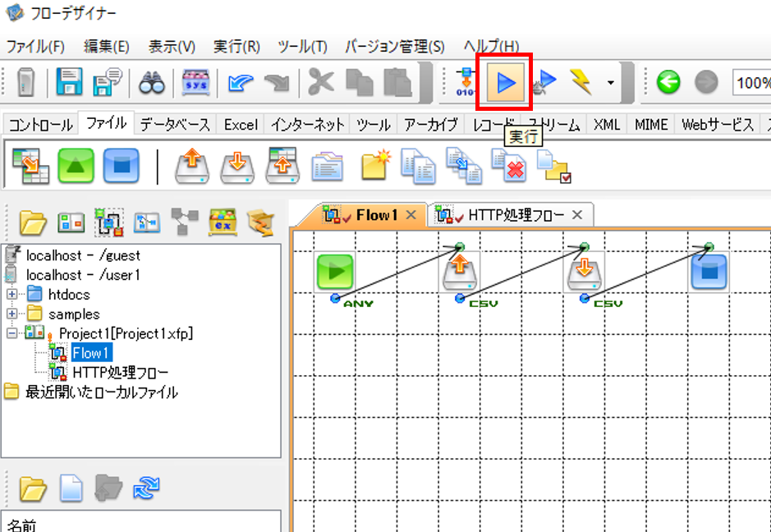Collapse the Project1[Project1.xfp] node
771x532 pixels.
tap(11, 334)
